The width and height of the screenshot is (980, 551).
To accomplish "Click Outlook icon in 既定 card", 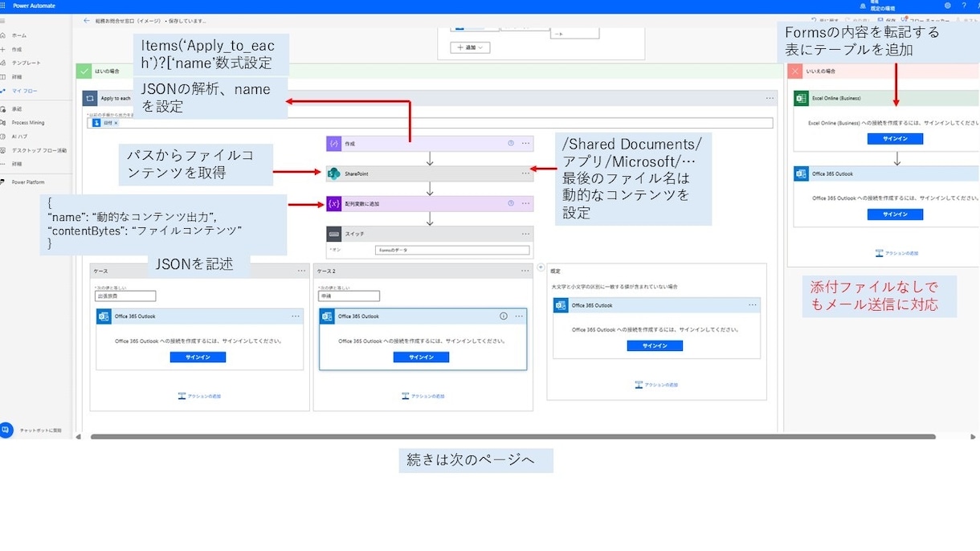I will (561, 305).
